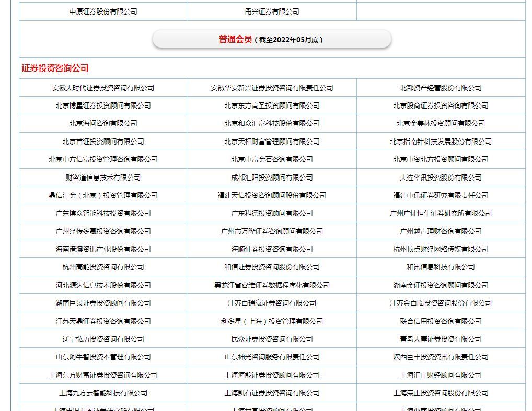The width and height of the screenshot is (532, 411).
Task: Select 杭州顶点财经网络传媒有限公司
Action: [441, 249]
